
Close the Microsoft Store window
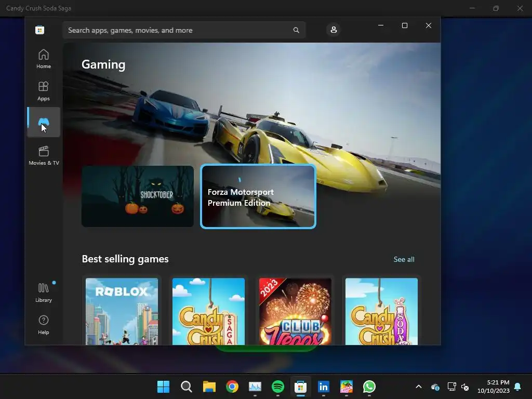(429, 25)
